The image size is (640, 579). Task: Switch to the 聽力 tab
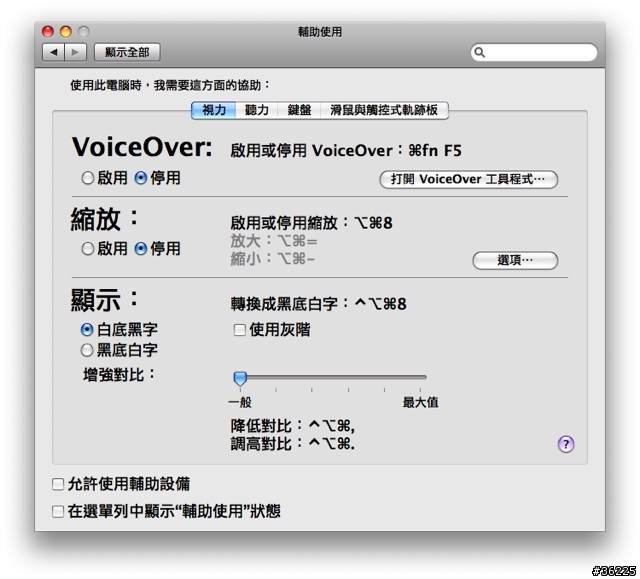coord(257,110)
